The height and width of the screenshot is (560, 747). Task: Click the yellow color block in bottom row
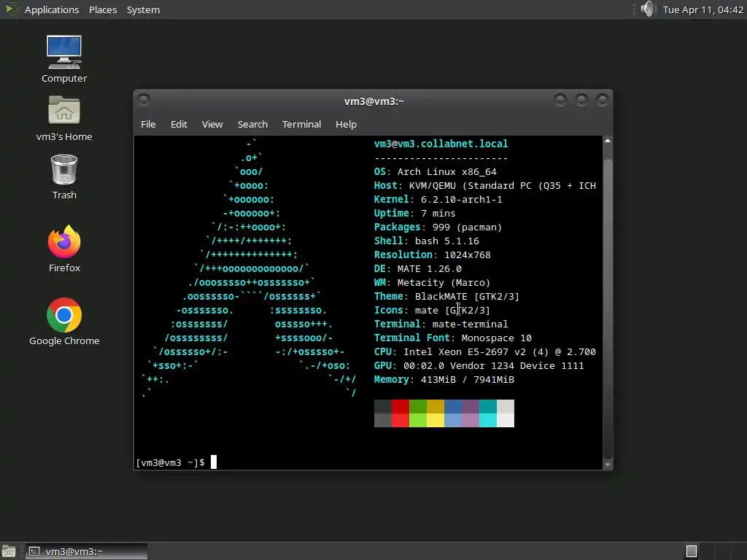pos(436,421)
